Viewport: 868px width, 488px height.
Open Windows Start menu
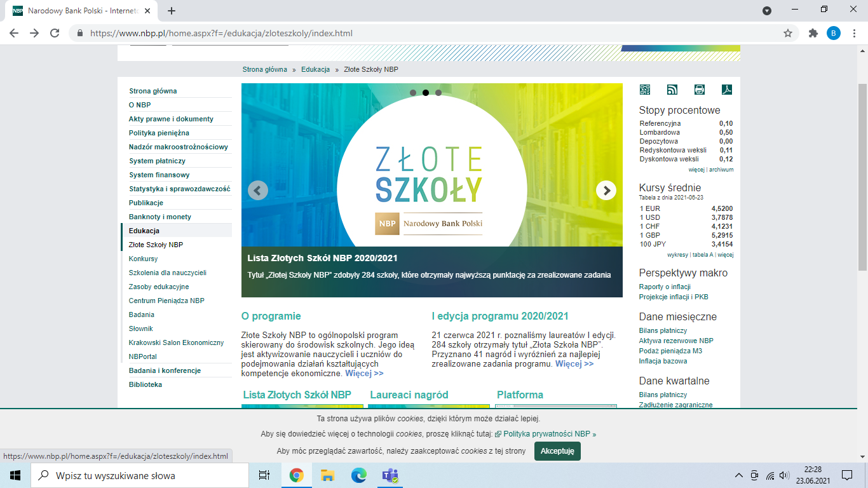click(15, 475)
